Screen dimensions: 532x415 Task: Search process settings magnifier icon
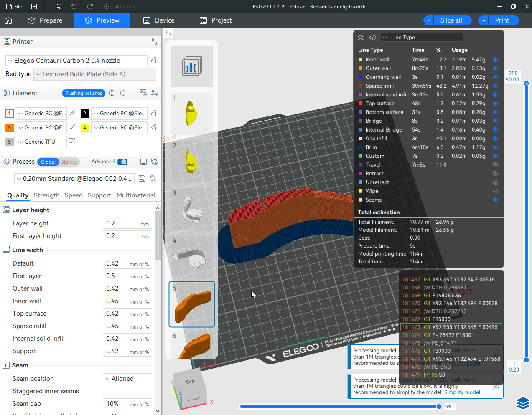click(x=153, y=179)
